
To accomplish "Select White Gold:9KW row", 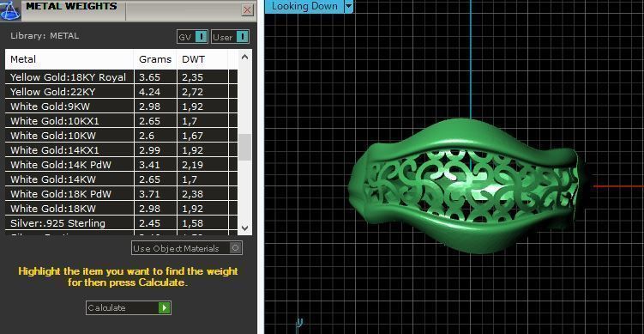I will coord(121,106).
